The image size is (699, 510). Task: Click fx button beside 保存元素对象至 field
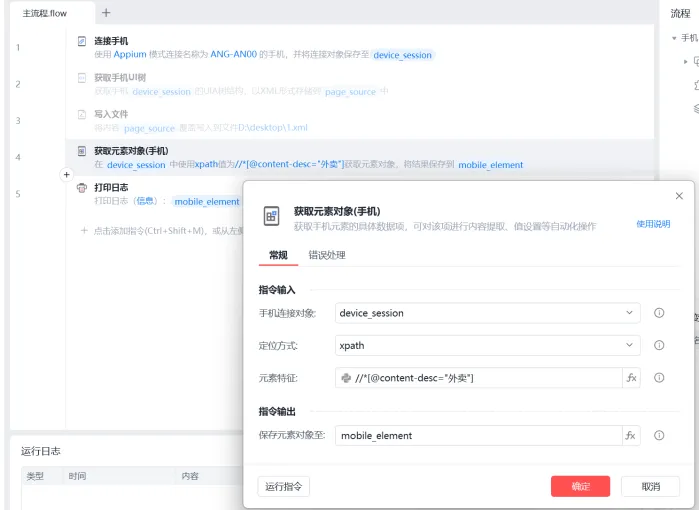(x=631, y=436)
